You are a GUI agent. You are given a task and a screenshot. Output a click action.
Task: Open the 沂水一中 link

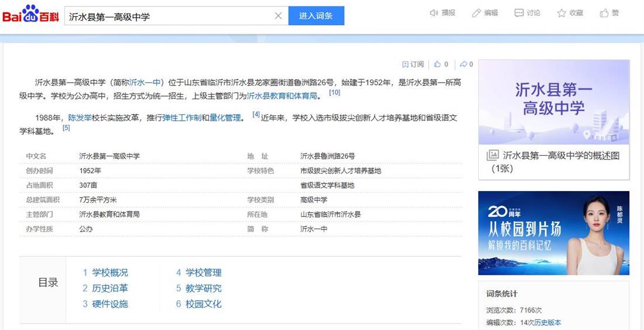(144, 82)
